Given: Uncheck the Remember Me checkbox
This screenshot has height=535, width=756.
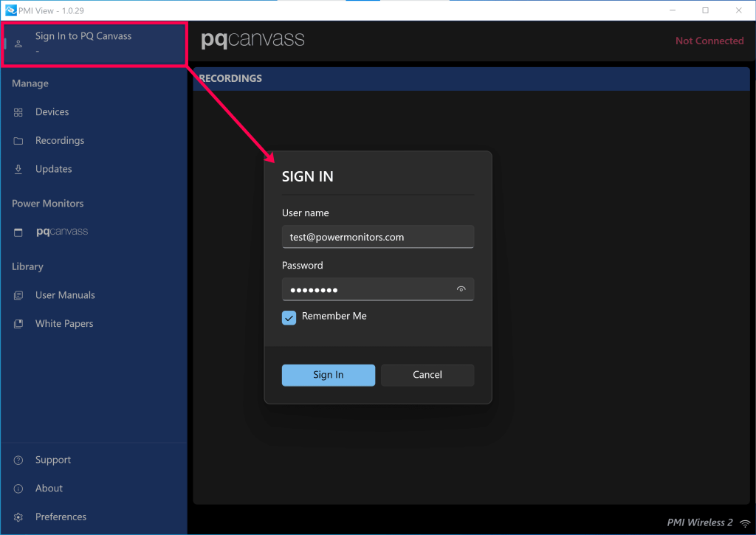Looking at the screenshot, I should [x=289, y=317].
